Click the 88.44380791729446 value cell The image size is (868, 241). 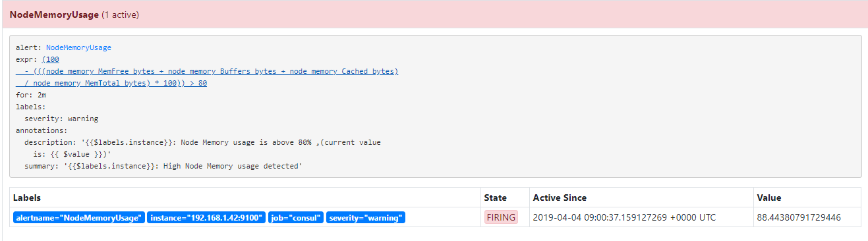pos(799,217)
